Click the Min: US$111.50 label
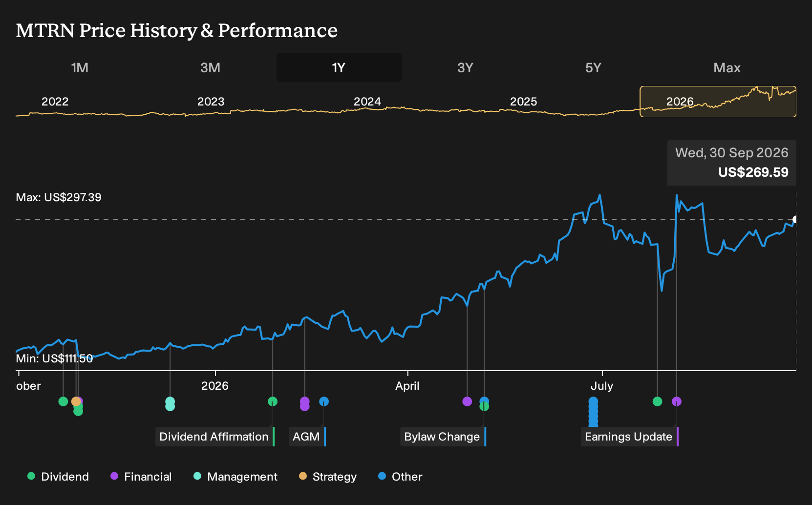Screen dimensions: 812x505 pyautogui.click(x=54, y=358)
